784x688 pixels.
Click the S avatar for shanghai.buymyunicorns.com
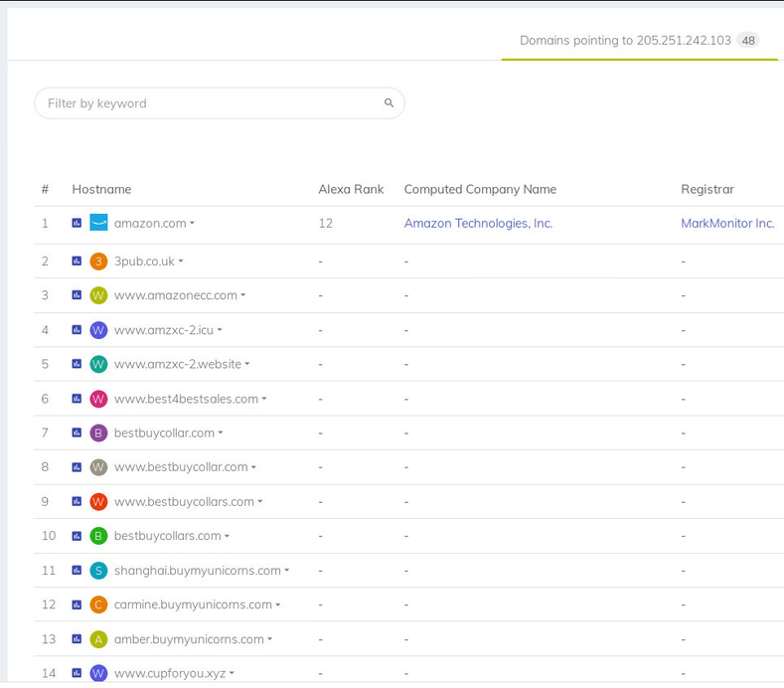coord(98,571)
